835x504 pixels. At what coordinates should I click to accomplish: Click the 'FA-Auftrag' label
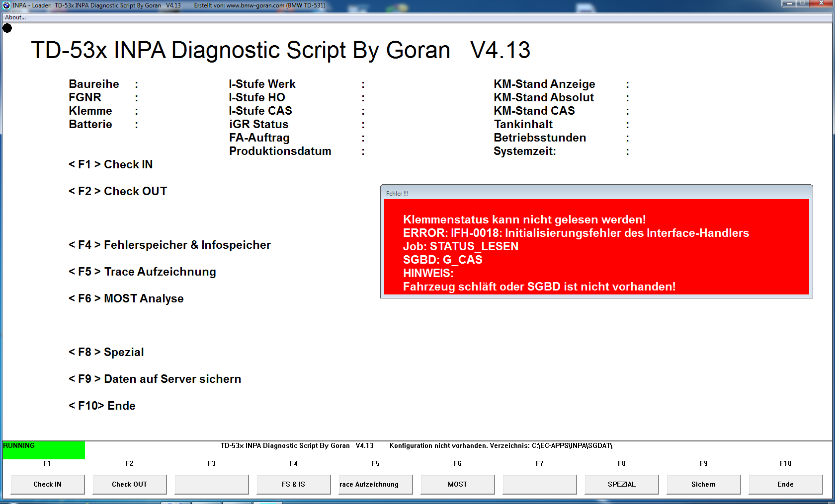(259, 138)
